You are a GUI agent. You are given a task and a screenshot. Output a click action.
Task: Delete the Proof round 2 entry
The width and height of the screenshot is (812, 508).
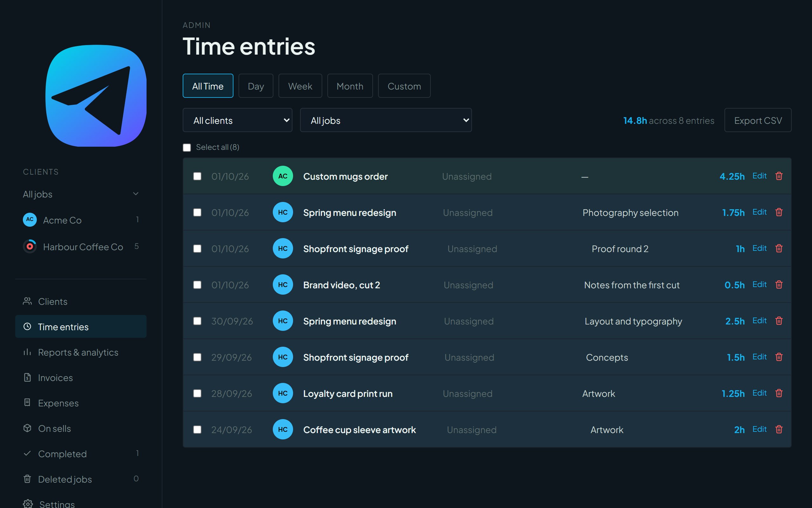[x=779, y=249]
